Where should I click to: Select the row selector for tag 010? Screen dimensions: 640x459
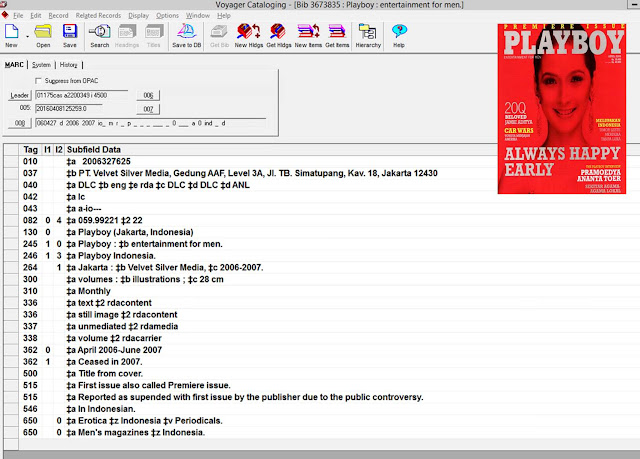[x=11, y=161]
